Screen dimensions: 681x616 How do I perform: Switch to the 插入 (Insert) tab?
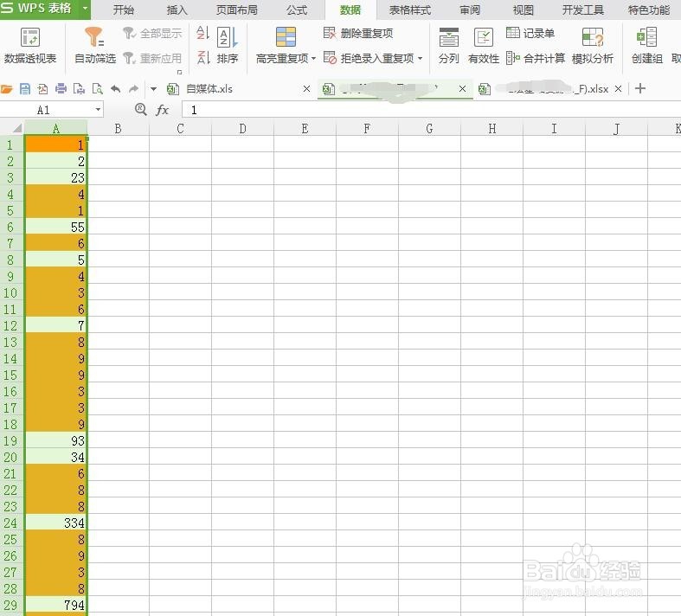(177, 10)
